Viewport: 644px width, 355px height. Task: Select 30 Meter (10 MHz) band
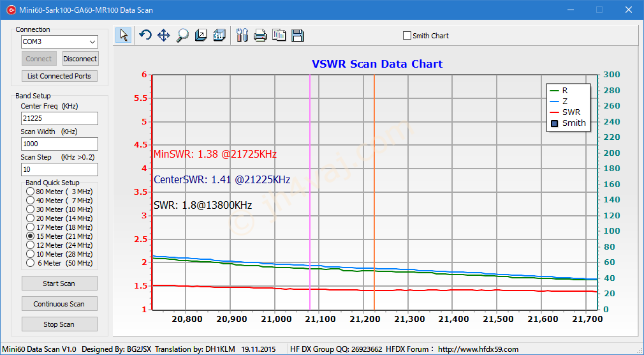(59, 209)
